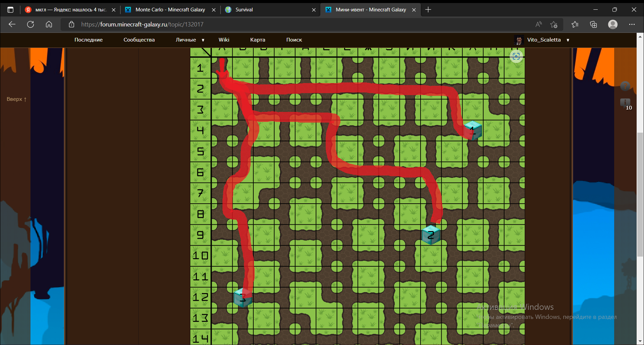Open browser Settings and more menu
The height and width of the screenshot is (345, 644).
click(632, 24)
